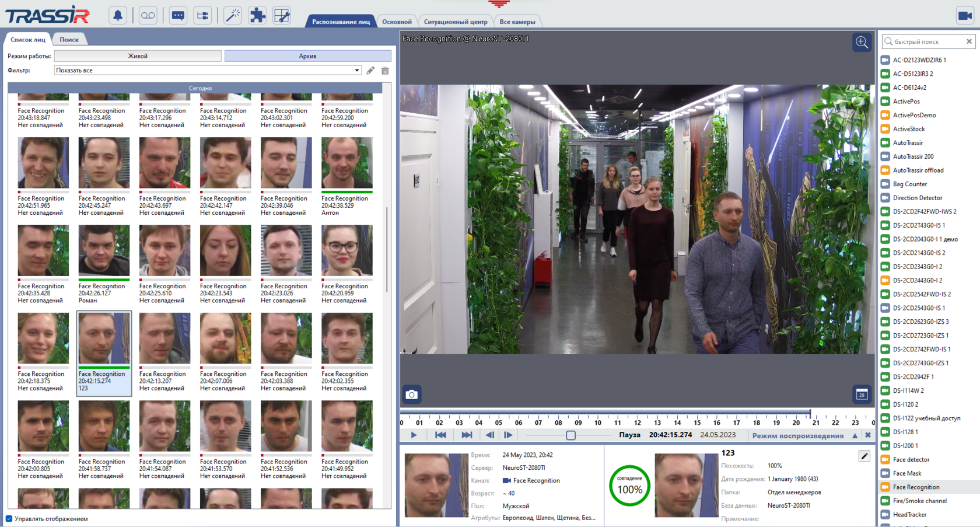
Task: Open the 'Показать все' filter dropdown
Action: tap(356, 70)
